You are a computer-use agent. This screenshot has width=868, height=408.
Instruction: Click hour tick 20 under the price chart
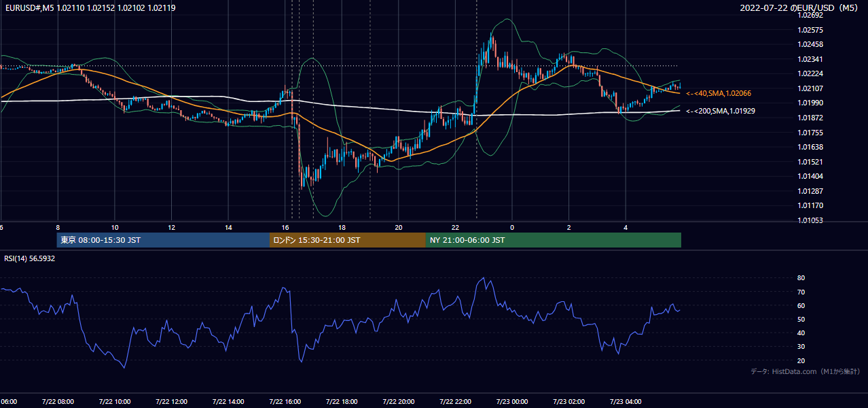click(x=399, y=227)
